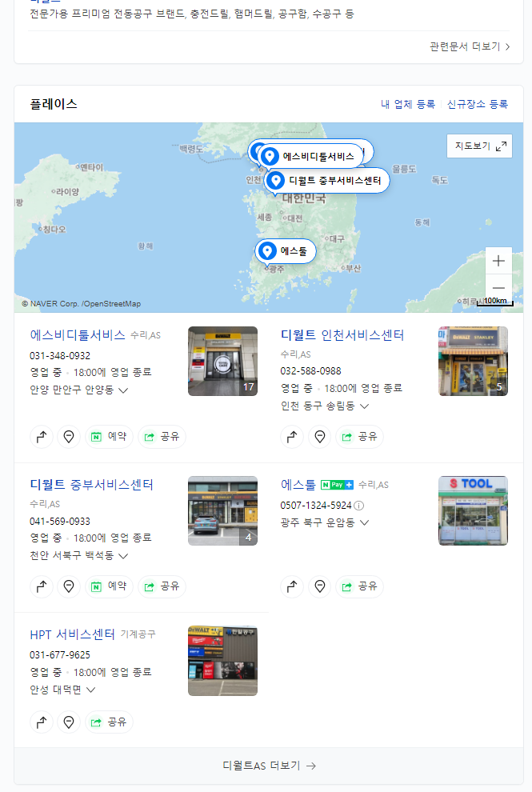532x792 pixels.
Task: Open 디월트 인천서비스센터 storefront photo thumbnail
Action: pos(473,361)
